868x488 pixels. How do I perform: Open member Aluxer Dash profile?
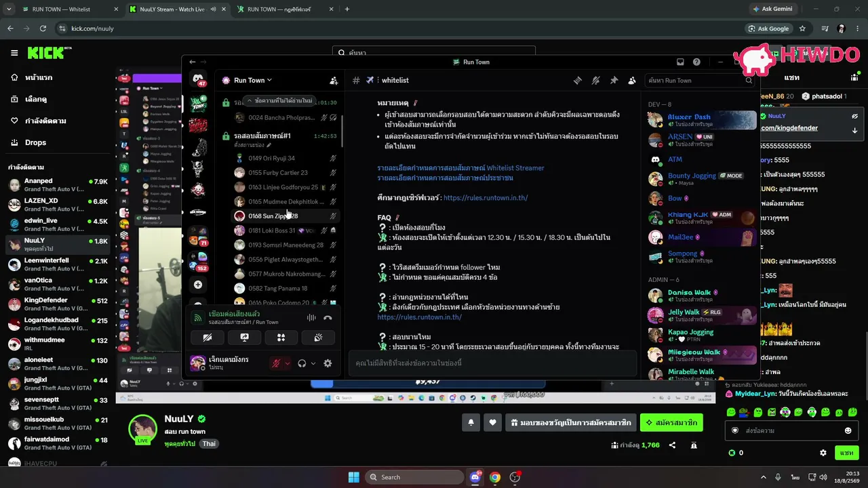pyautogui.click(x=701, y=120)
